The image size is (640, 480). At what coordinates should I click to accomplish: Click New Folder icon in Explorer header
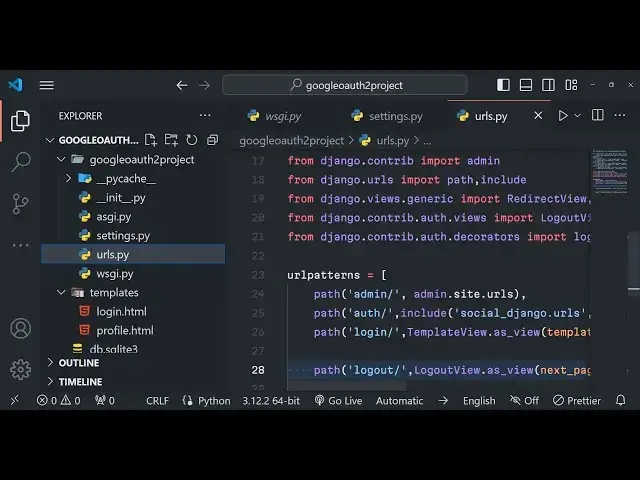[x=171, y=140]
